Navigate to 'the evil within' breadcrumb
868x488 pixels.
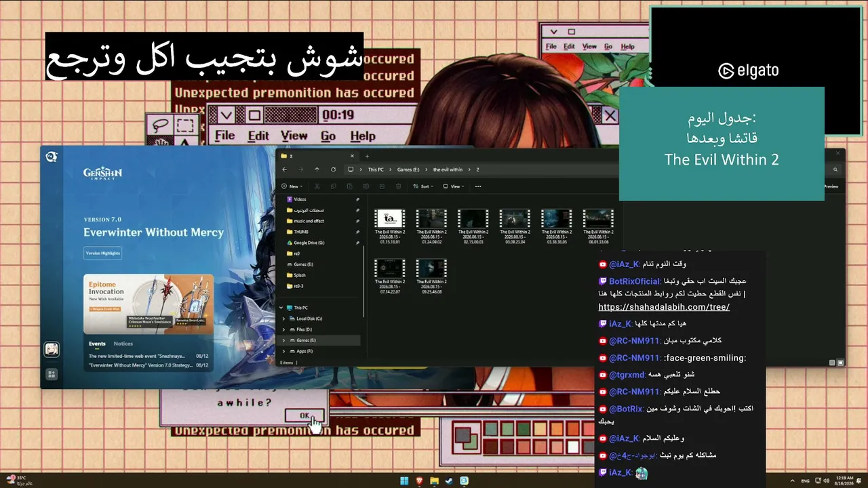tap(448, 169)
